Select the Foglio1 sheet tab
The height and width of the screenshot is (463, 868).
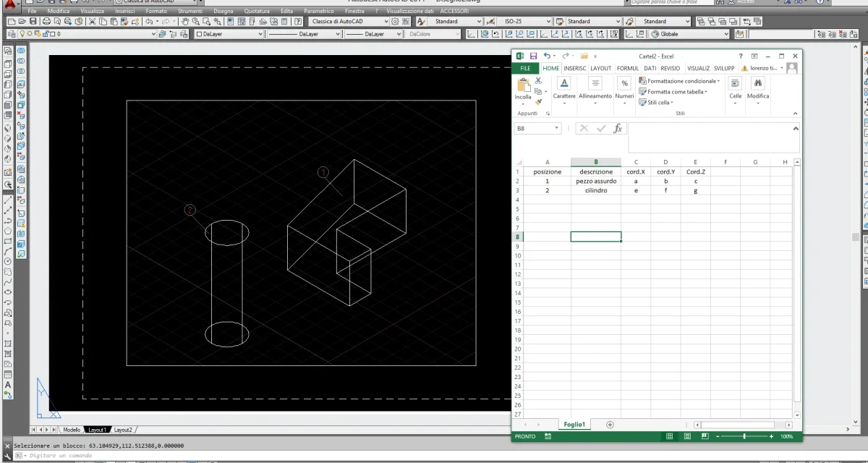(x=574, y=425)
